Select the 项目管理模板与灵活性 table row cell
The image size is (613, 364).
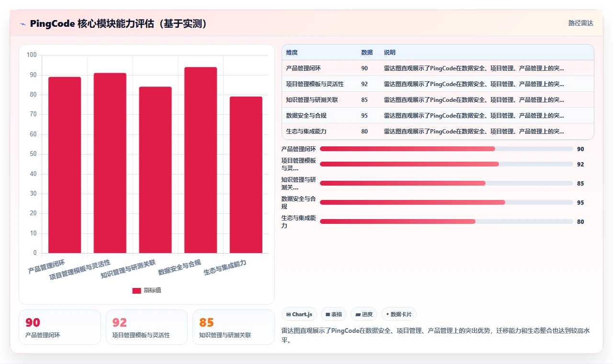[315, 84]
